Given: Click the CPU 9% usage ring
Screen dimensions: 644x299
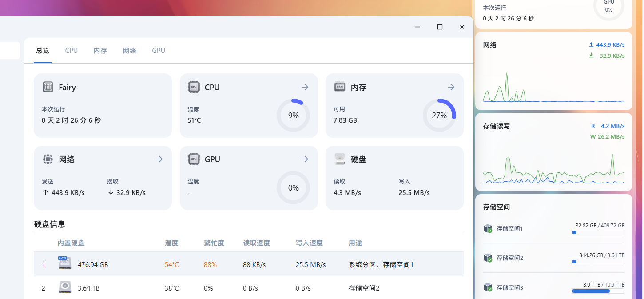Looking at the screenshot, I should click(x=293, y=115).
